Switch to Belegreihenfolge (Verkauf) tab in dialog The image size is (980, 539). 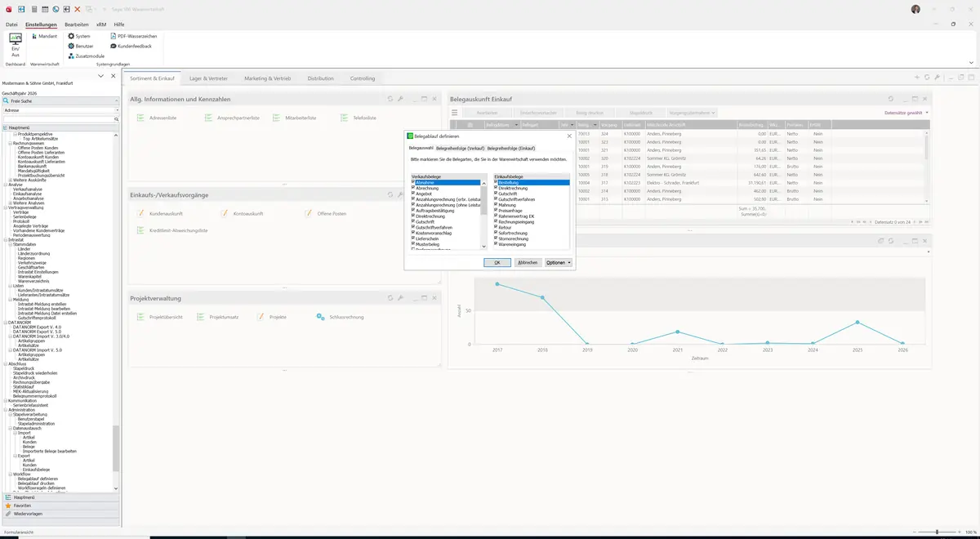pyautogui.click(x=461, y=148)
